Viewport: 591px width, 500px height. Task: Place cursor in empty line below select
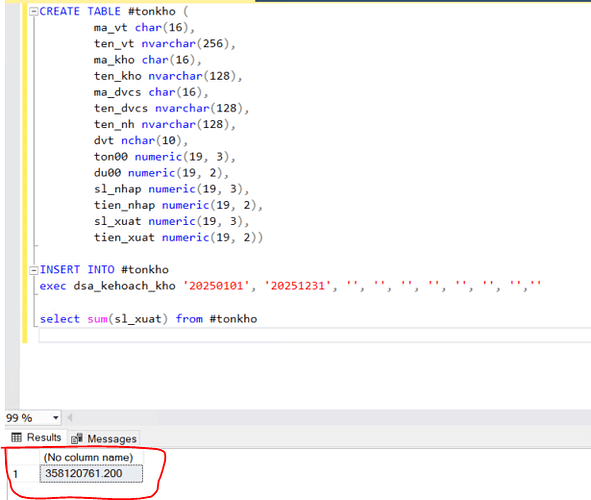(x=314, y=335)
